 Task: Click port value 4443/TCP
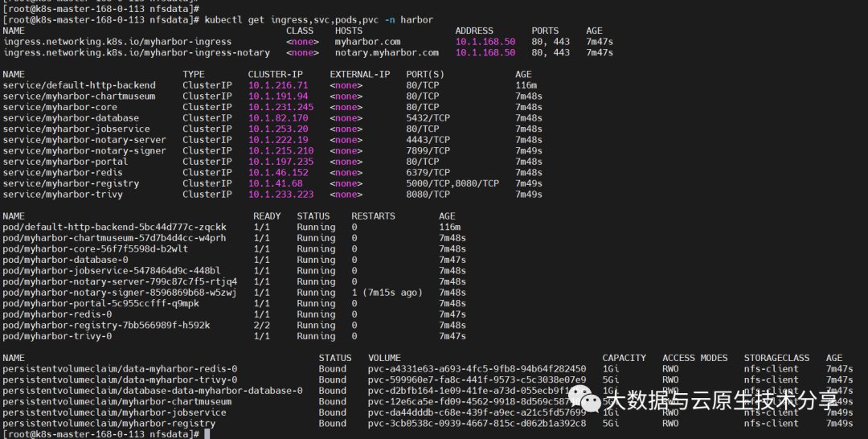428,140
